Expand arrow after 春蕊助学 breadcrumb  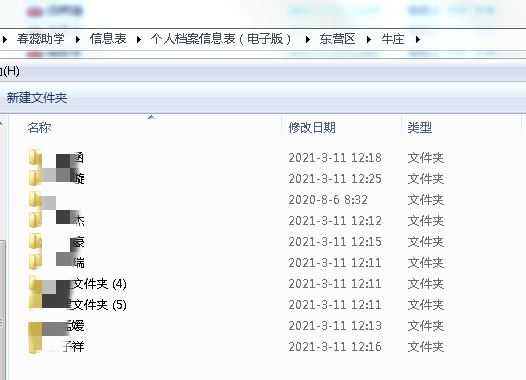click(78, 40)
